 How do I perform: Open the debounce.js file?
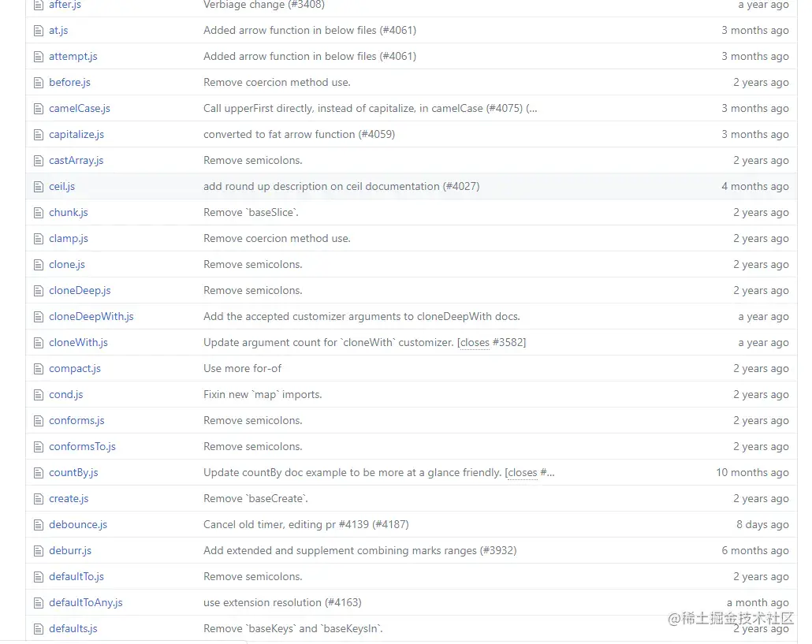[78, 525]
